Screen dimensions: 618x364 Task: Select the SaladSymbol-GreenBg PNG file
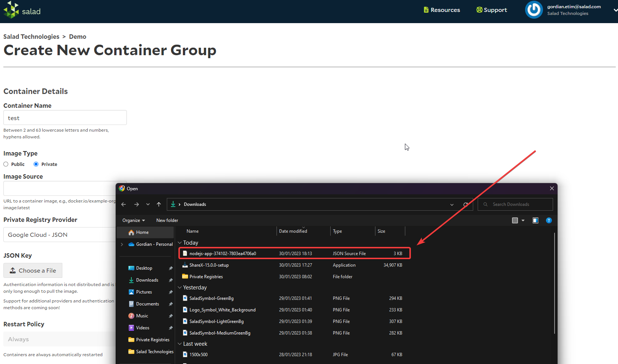coord(292,298)
